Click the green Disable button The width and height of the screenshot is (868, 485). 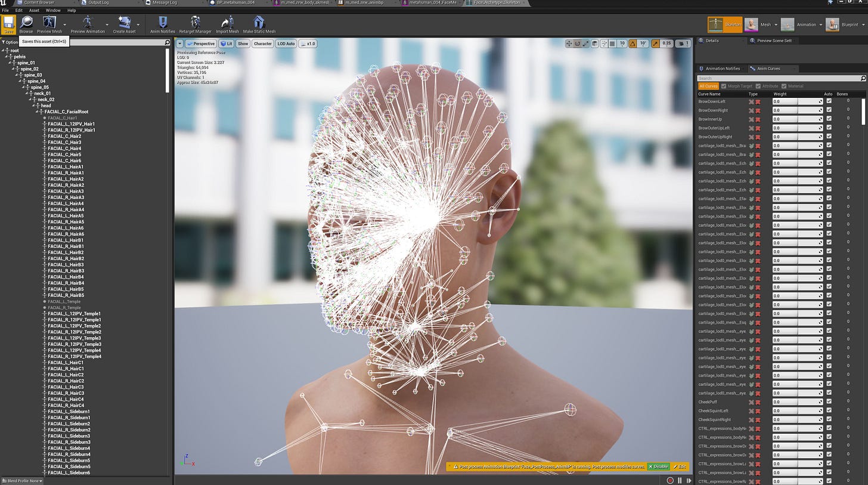[x=658, y=467]
